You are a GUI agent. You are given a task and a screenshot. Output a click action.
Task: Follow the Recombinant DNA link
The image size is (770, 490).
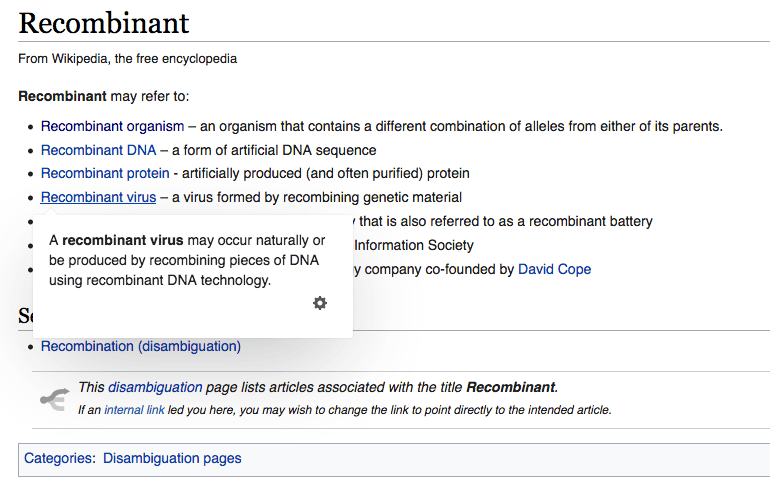click(98, 150)
